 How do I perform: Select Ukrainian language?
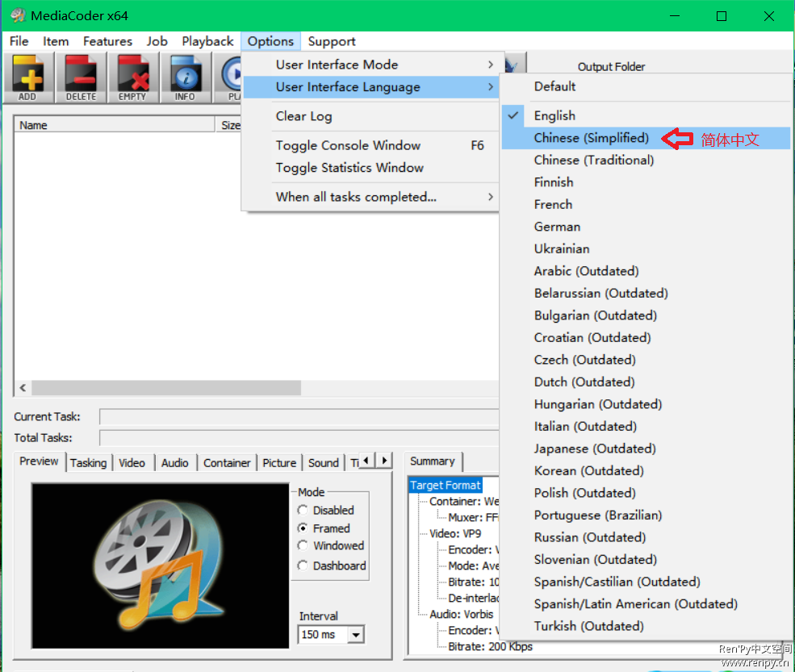click(x=646, y=248)
